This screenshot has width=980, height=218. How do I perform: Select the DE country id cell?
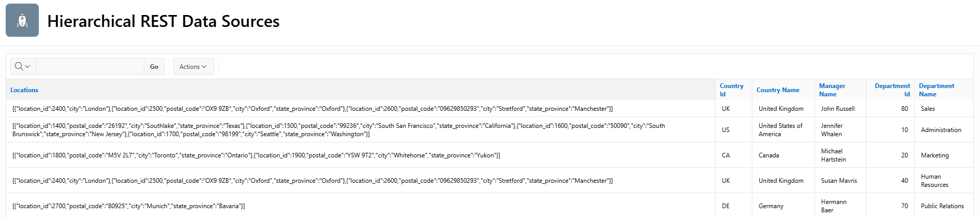click(734, 206)
